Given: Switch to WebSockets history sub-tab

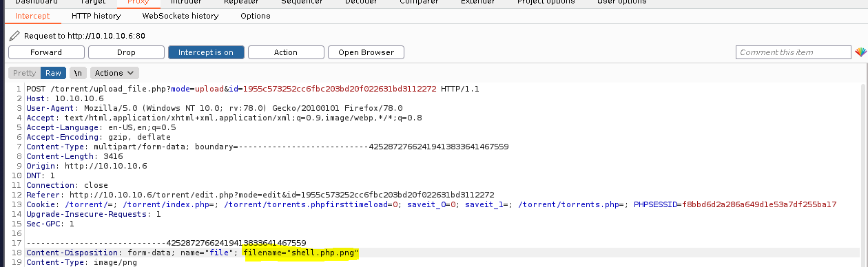Looking at the screenshot, I should click(x=180, y=16).
